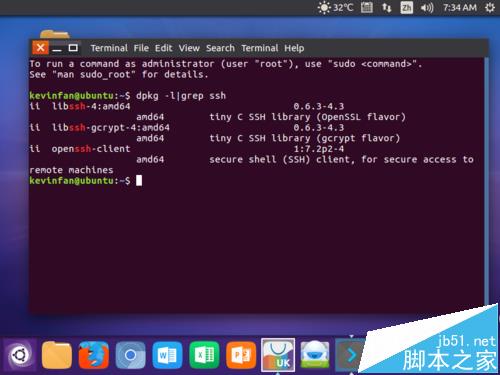Launch Chromium browser from the dock

pyautogui.click(x=130, y=355)
